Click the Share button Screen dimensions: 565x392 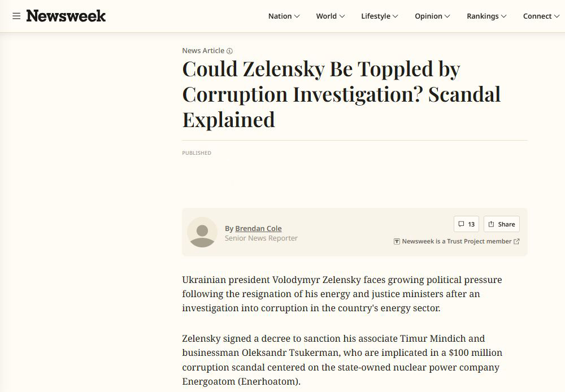coord(501,224)
